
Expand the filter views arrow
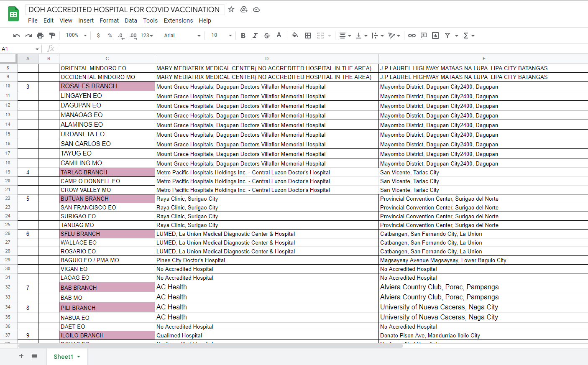tap(457, 36)
